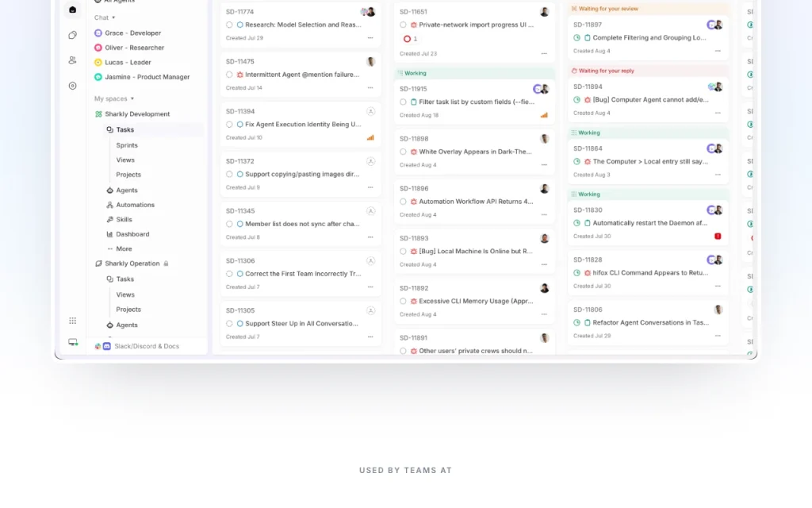Click assignee avatars on SD-11897 card
The height and width of the screenshot is (508, 812).
[714, 25]
